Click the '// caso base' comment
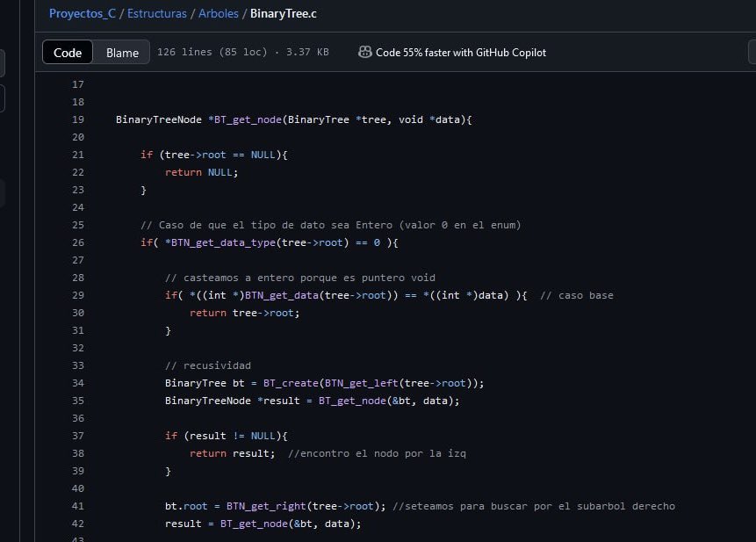756x542 pixels. (577, 295)
